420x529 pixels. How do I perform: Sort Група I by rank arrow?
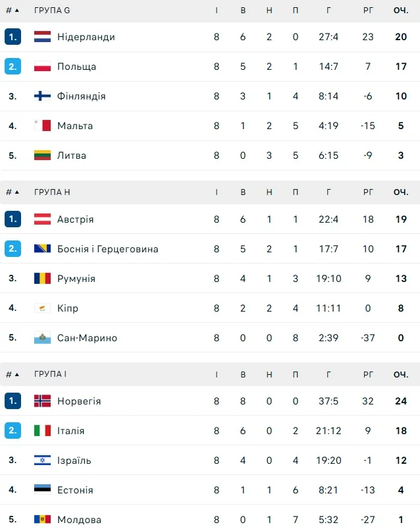point(16,375)
